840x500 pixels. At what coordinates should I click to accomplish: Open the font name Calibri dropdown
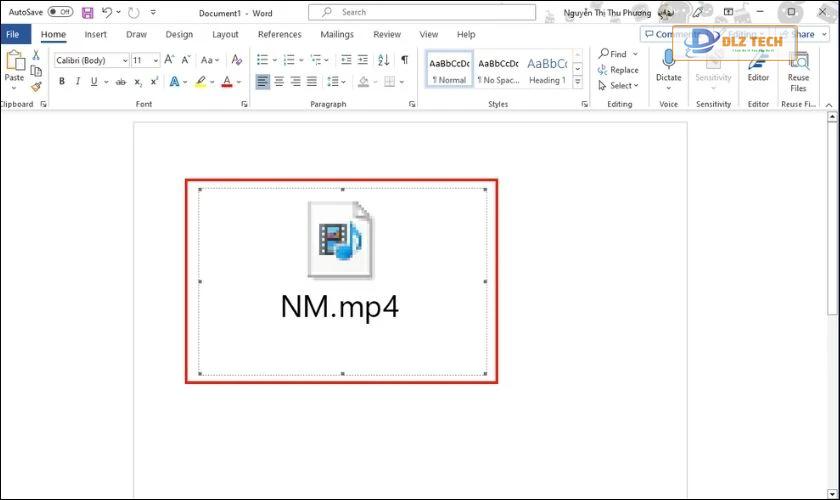(x=125, y=60)
